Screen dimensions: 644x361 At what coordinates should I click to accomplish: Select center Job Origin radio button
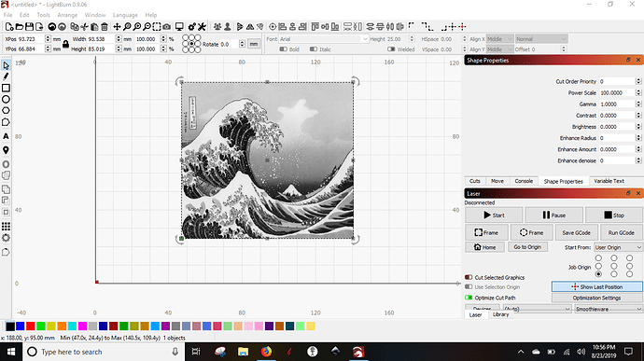coord(613,266)
